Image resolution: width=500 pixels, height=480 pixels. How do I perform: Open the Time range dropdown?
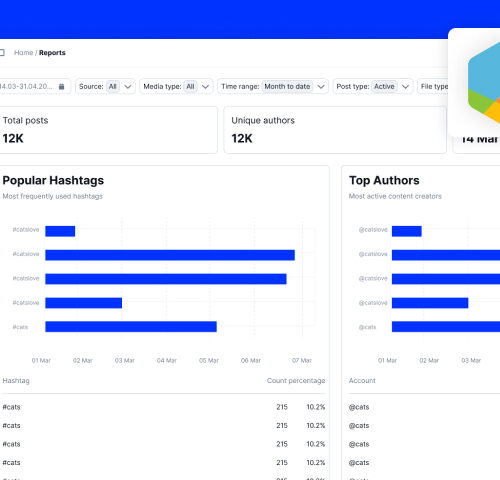(273, 86)
